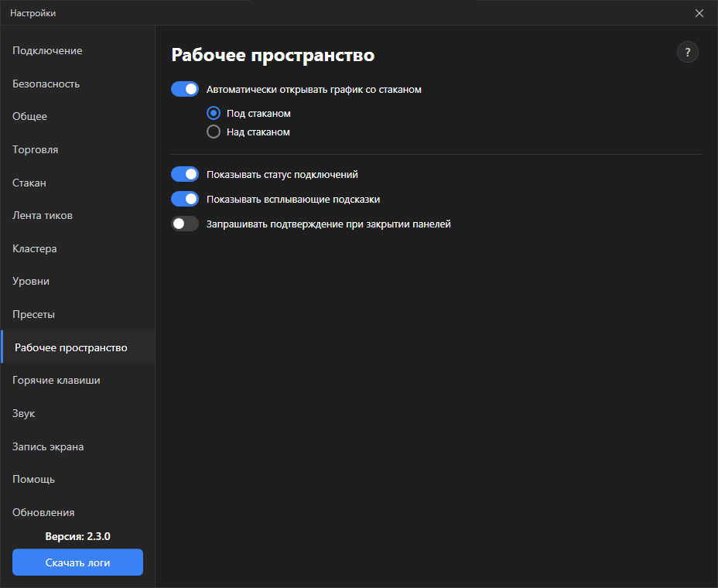This screenshot has height=588, width=718.
Task: Open Горячие клавиши settings
Action: 78,381
